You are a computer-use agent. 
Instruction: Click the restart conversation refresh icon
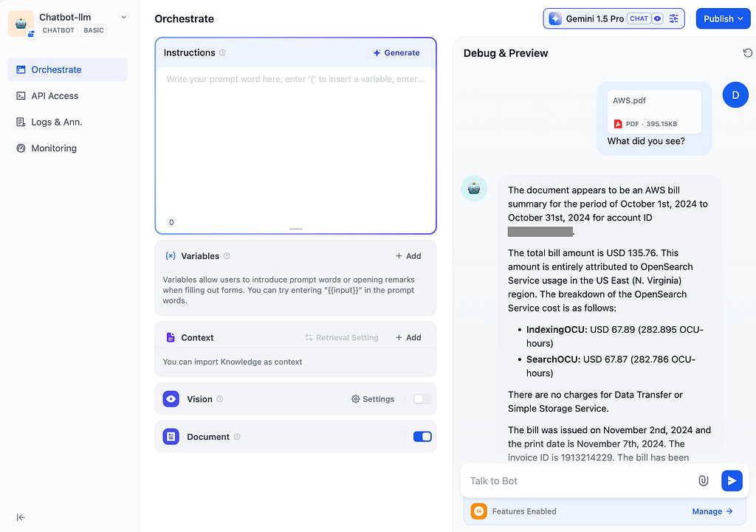coord(747,53)
